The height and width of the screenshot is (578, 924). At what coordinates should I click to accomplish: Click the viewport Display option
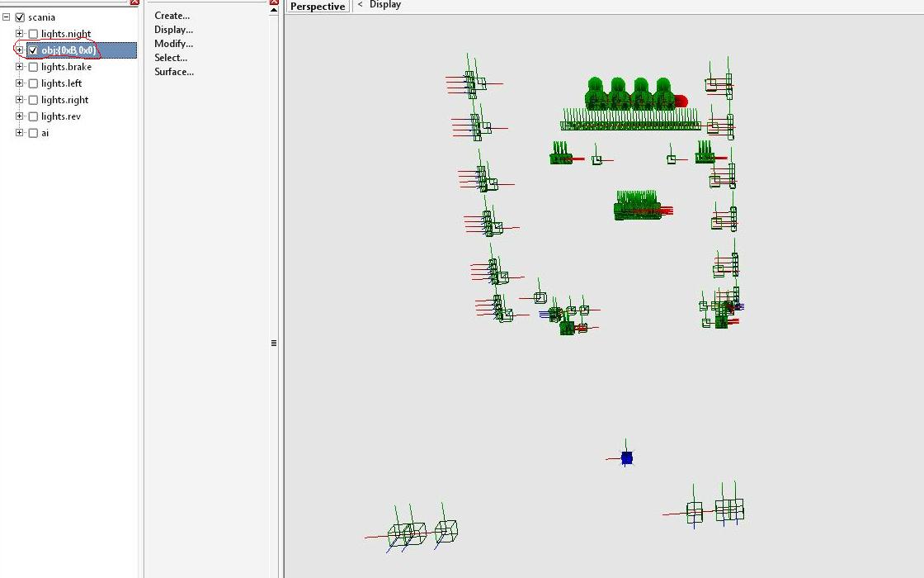point(385,5)
